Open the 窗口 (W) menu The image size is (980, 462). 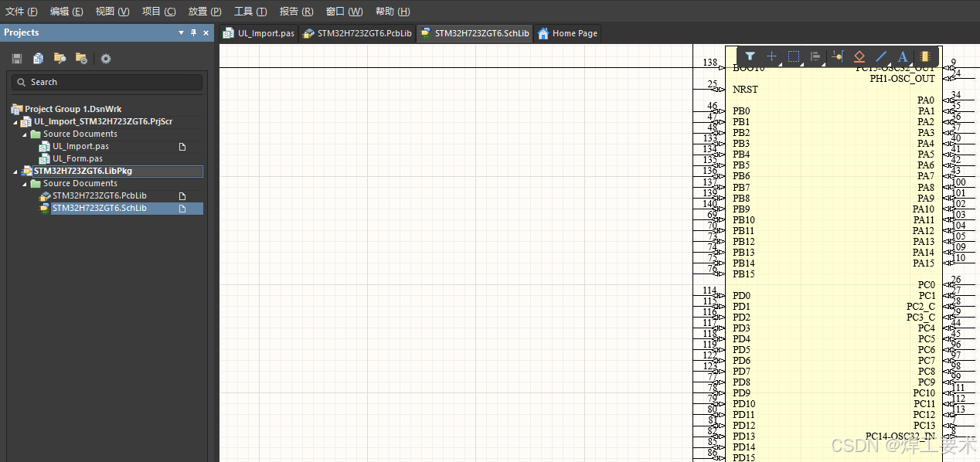[x=344, y=12]
